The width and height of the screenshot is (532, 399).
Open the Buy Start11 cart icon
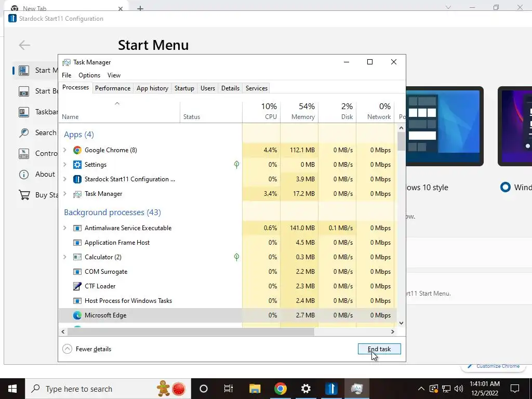[24, 195]
